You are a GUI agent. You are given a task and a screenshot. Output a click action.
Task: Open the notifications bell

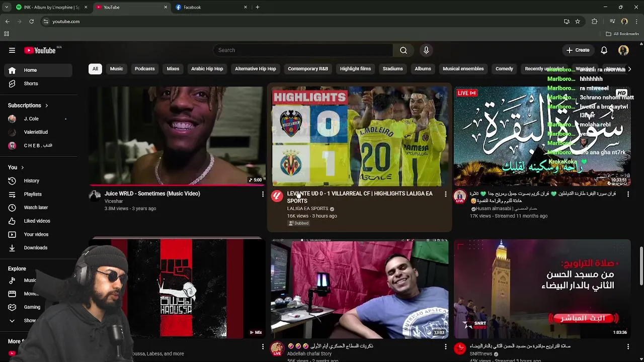(604, 50)
